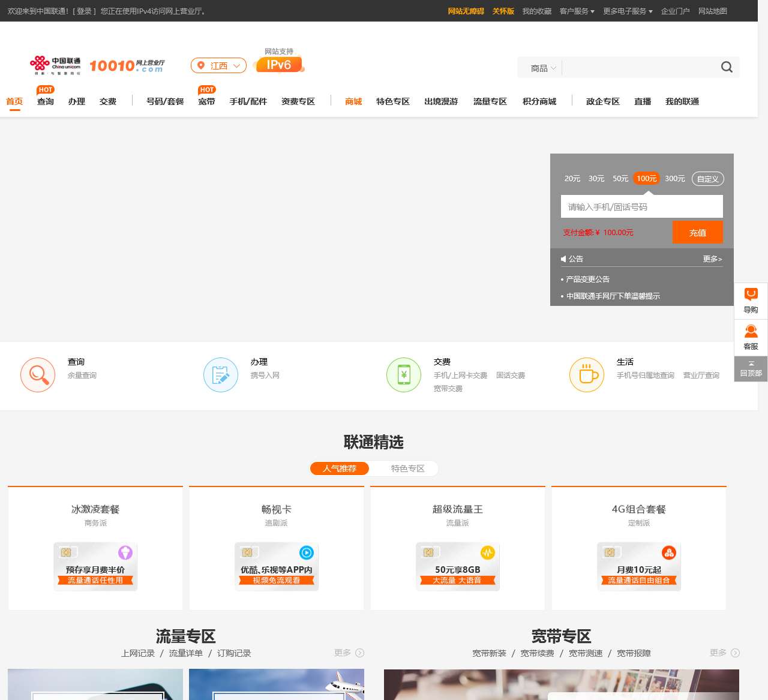The width and height of the screenshot is (768, 700).
Task: Select the 20元 recharge amount
Action: 572,179
